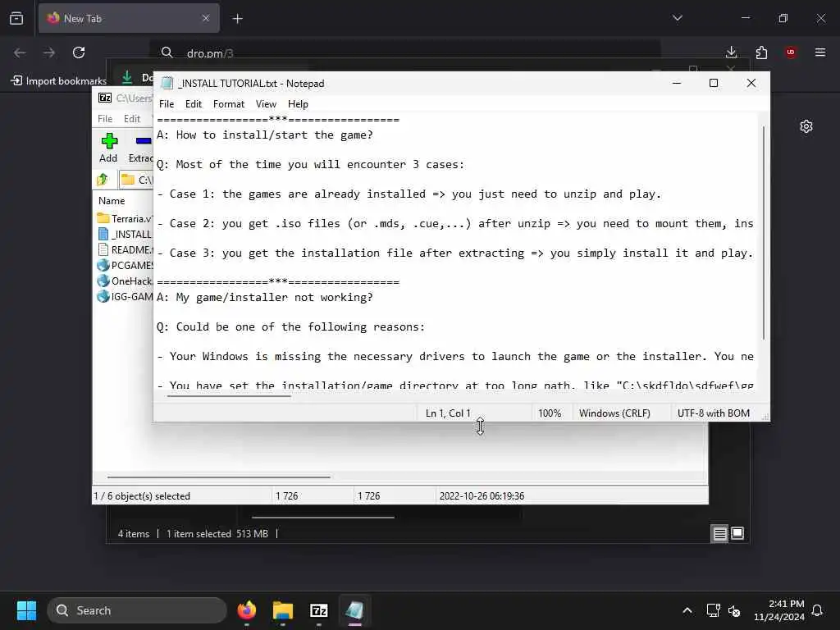Go up one folder in 7-Zip

click(x=103, y=180)
